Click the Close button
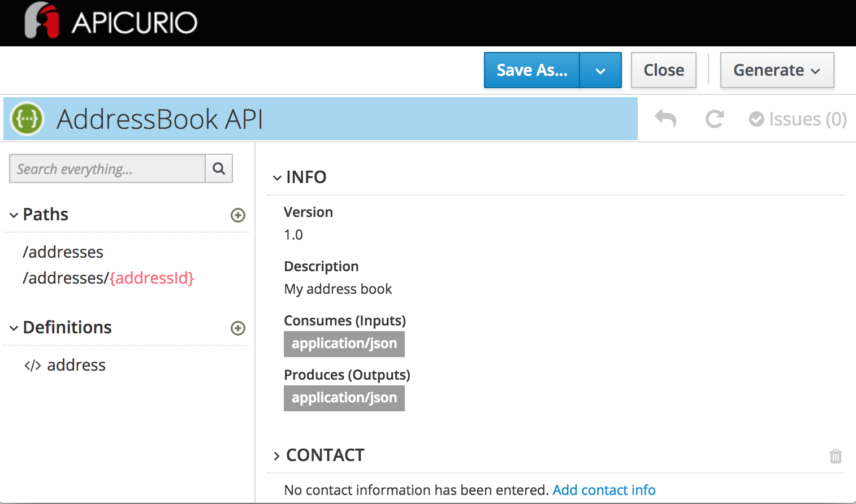This screenshot has width=856, height=504. [664, 70]
